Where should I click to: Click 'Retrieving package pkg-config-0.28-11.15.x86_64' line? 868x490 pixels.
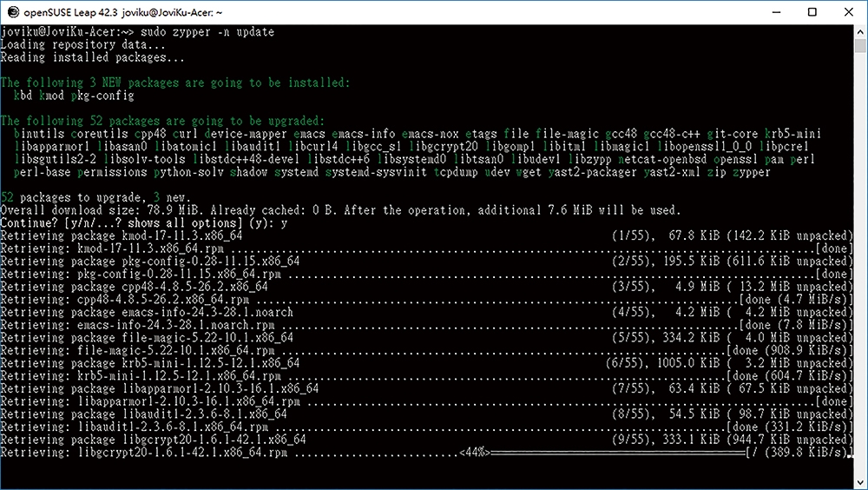coord(150,262)
